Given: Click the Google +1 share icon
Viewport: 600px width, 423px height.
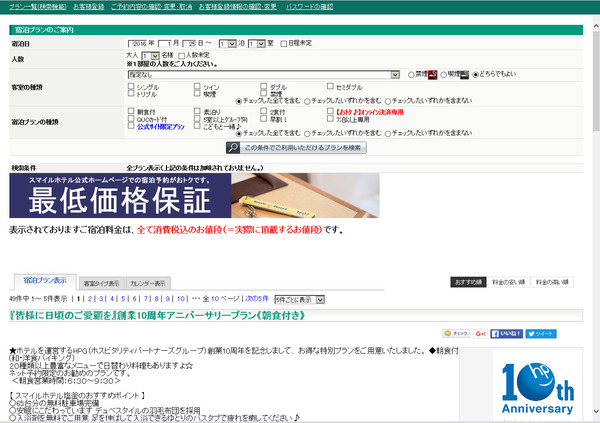Looking at the screenshot, I should coord(480,334).
